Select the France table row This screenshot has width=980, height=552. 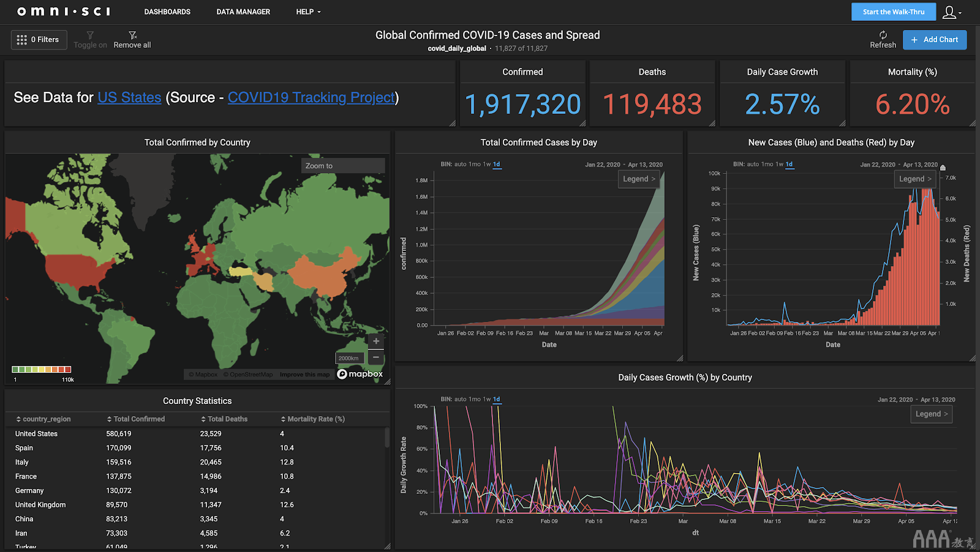pos(195,476)
